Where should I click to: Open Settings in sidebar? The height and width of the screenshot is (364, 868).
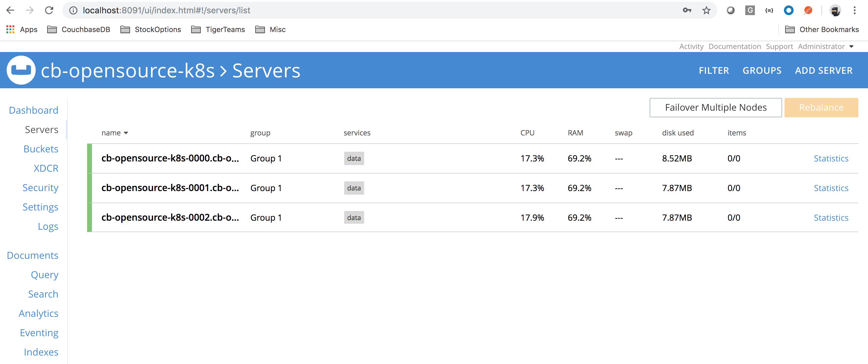point(41,207)
